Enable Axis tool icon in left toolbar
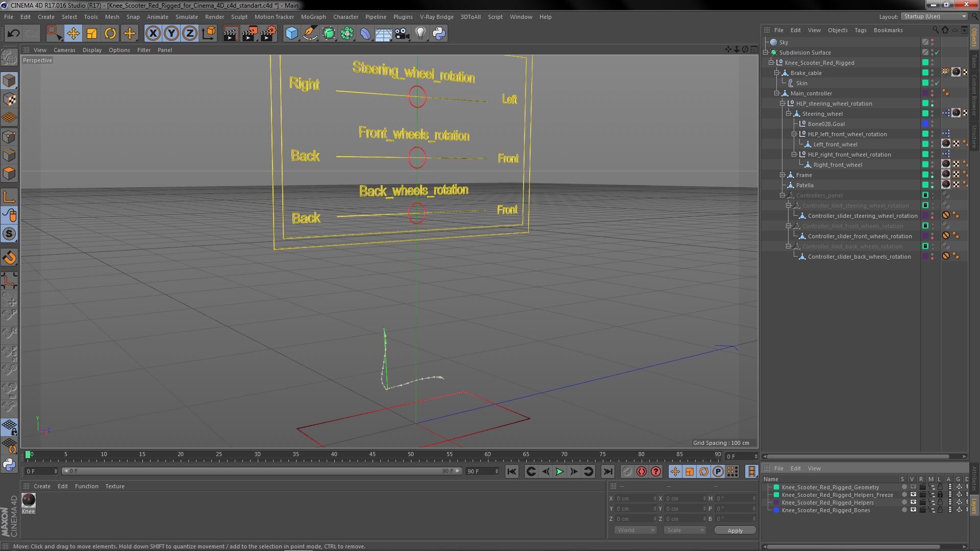The width and height of the screenshot is (980, 551). (x=9, y=197)
